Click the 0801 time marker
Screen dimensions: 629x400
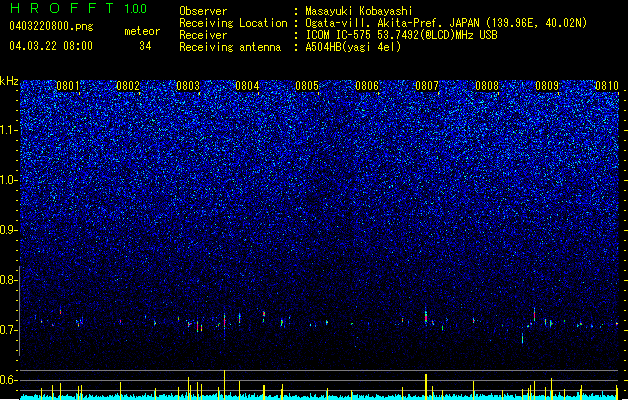coord(68,86)
